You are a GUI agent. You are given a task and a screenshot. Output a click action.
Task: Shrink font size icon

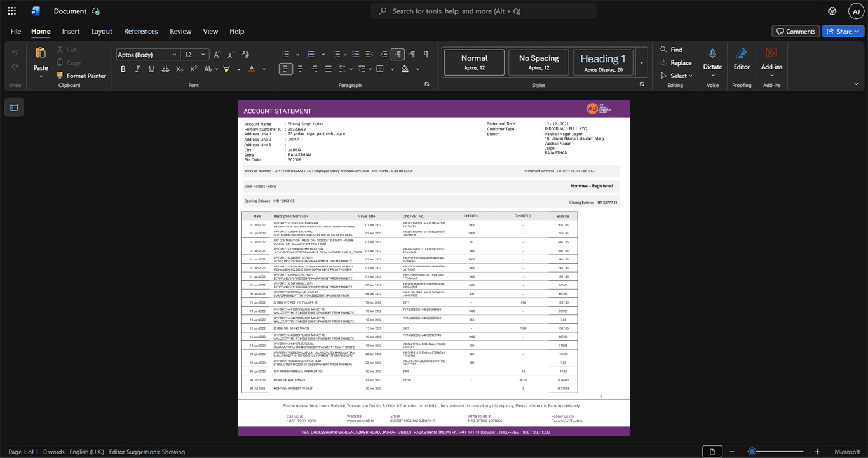(231, 55)
